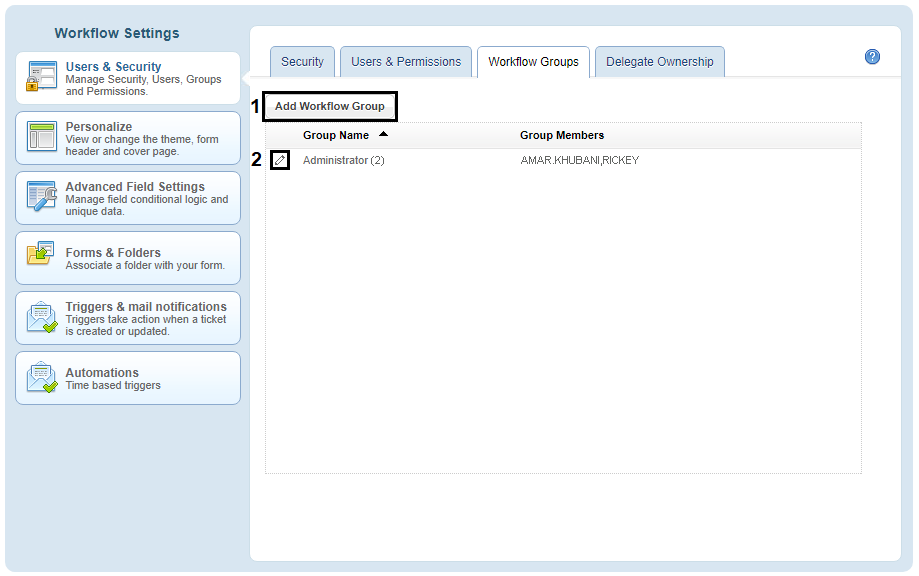Open the blue help question mark icon
The width and height of the screenshot is (919, 576).
(872, 57)
